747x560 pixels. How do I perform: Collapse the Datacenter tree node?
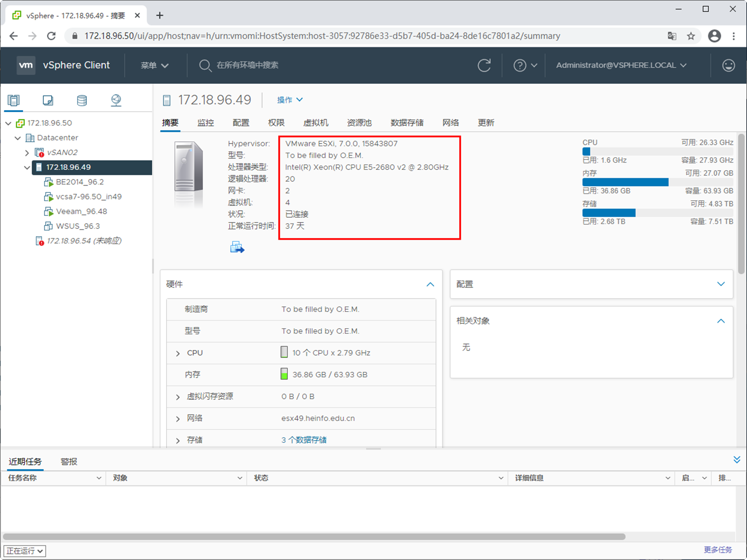tap(18, 138)
